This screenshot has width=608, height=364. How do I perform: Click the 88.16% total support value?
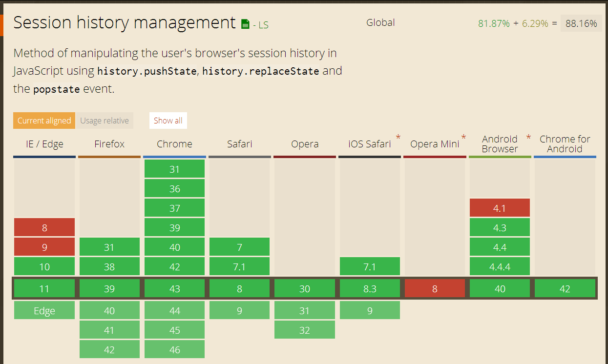(x=581, y=23)
